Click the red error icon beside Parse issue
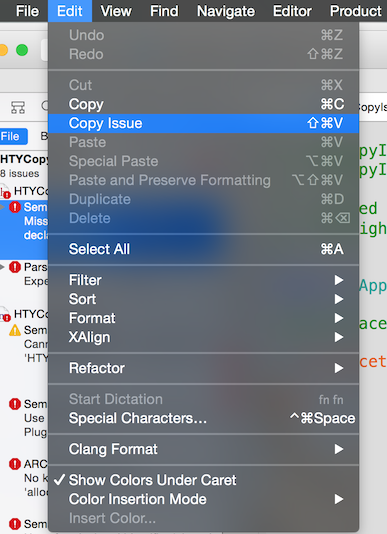 coord(15,267)
